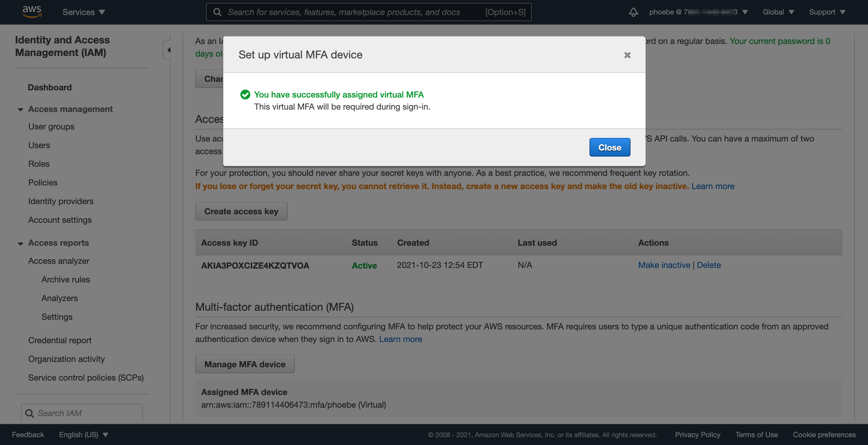Click Learn more link in MFA section
Image resolution: width=868 pixels, height=445 pixels.
(400, 339)
